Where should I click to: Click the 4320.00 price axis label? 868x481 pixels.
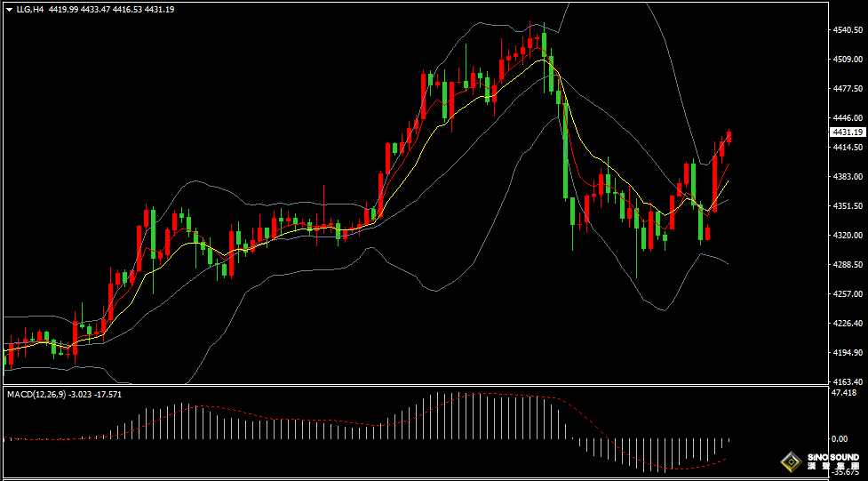pos(848,236)
